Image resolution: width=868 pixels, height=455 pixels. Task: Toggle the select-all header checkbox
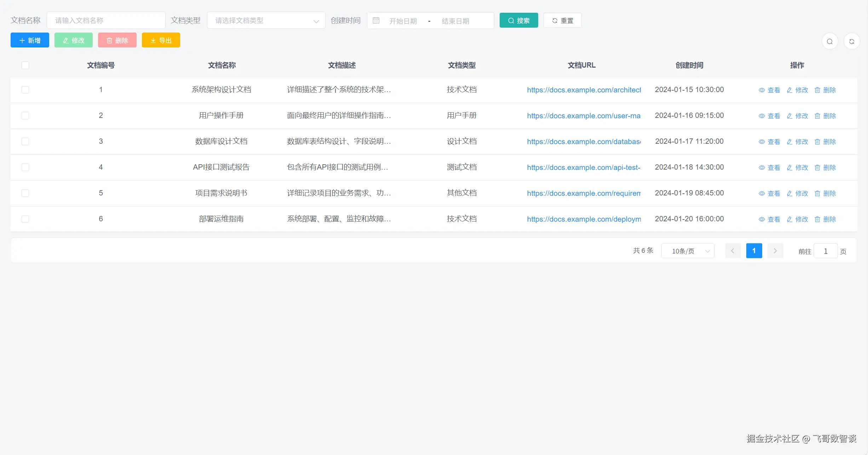click(25, 65)
